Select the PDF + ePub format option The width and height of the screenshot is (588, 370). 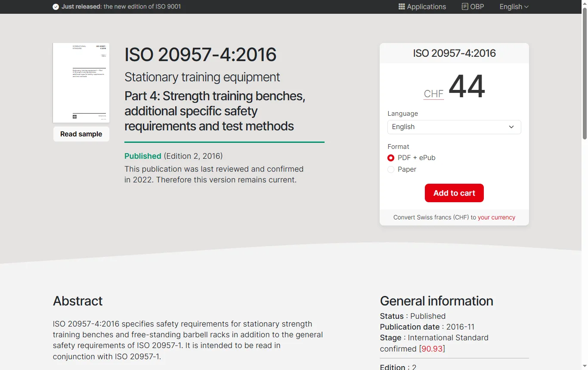(x=391, y=158)
